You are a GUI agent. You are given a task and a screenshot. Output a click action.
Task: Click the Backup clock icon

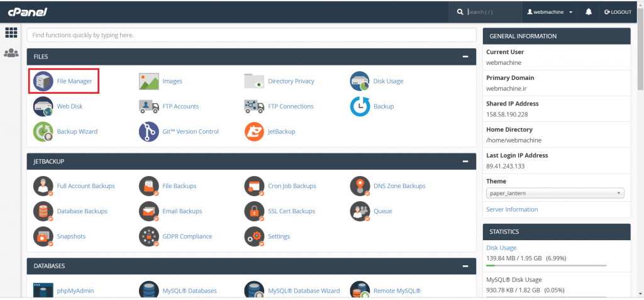(x=360, y=106)
